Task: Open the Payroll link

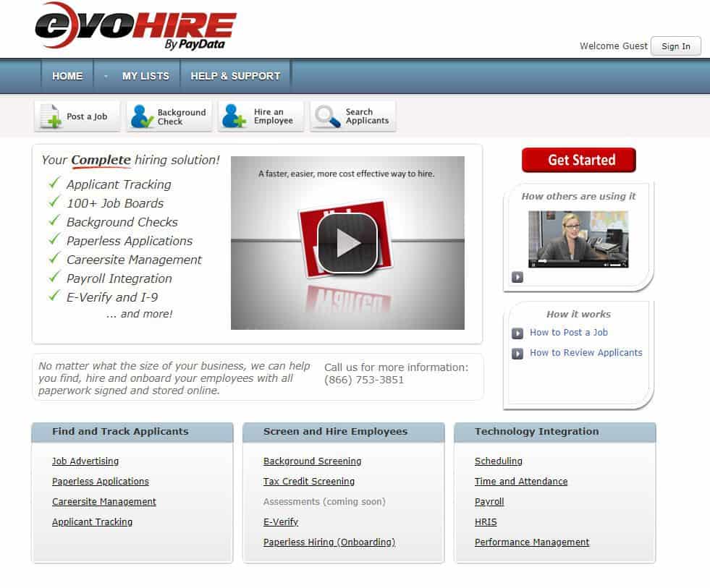Action: [x=489, y=501]
